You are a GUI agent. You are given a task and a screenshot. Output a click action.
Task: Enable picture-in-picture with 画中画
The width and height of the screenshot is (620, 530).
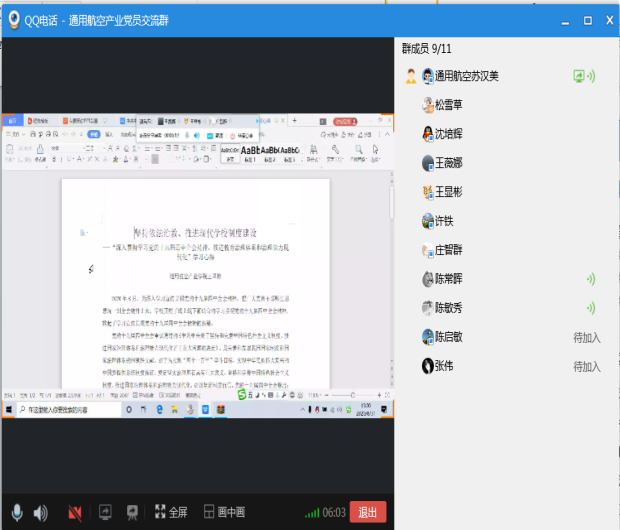pyautogui.click(x=224, y=512)
